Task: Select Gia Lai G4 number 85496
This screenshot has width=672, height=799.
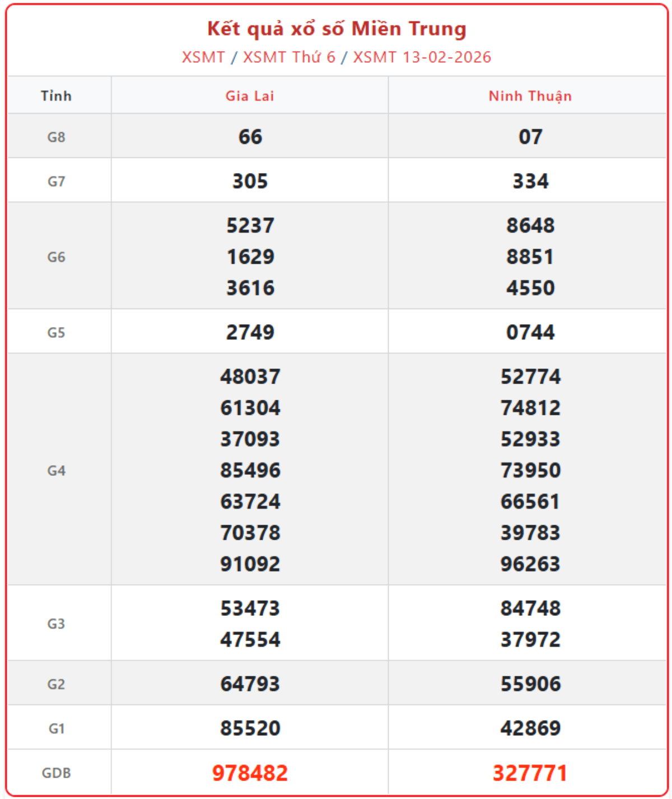Action: 250,470
